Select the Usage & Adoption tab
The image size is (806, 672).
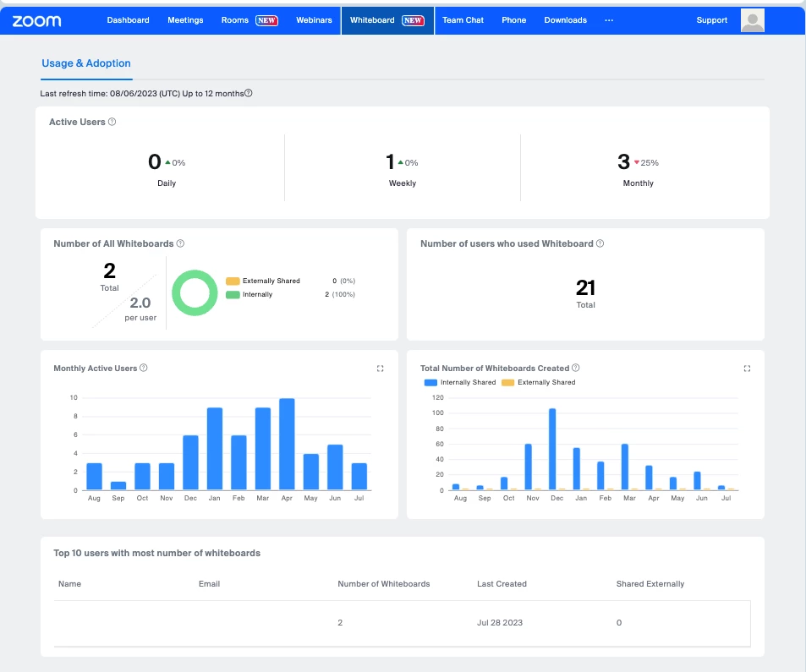86,63
